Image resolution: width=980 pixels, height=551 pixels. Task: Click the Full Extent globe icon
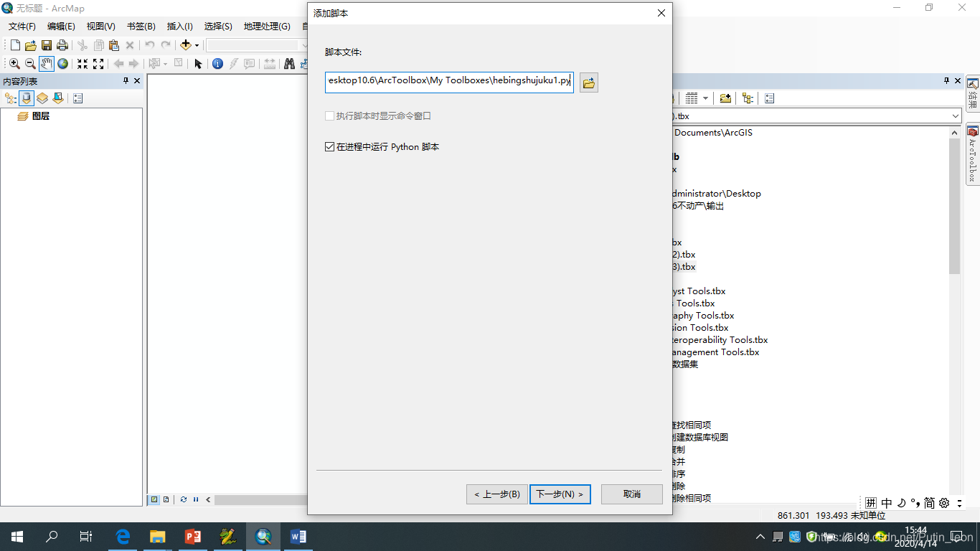[x=63, y=64]
